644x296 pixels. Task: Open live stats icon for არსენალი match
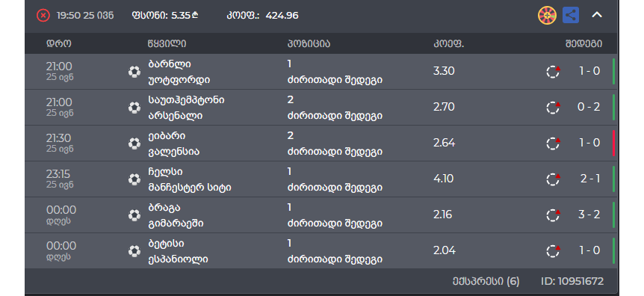point(553,108)
